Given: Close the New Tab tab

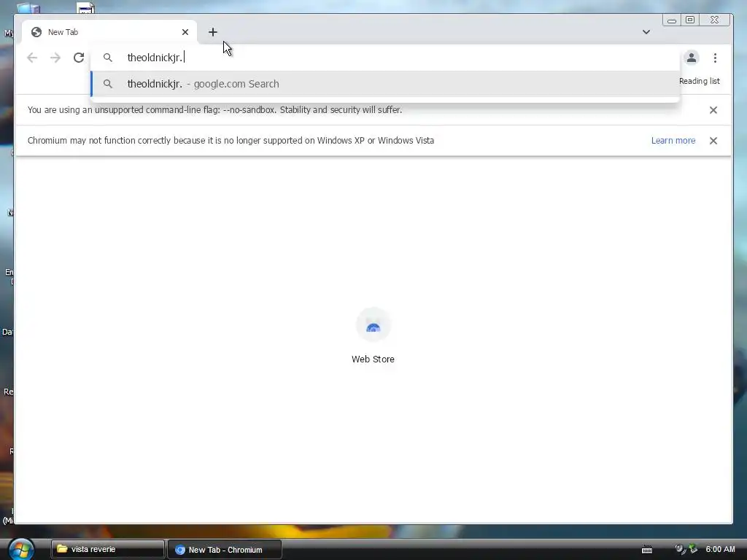Looking at the screenshot, I should pos(185,32).
